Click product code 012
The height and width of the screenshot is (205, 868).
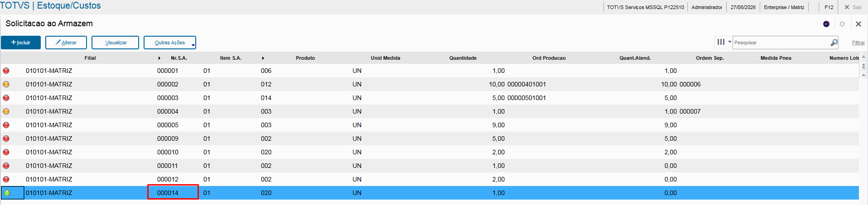pyautogui.click(x=266, y=84)
